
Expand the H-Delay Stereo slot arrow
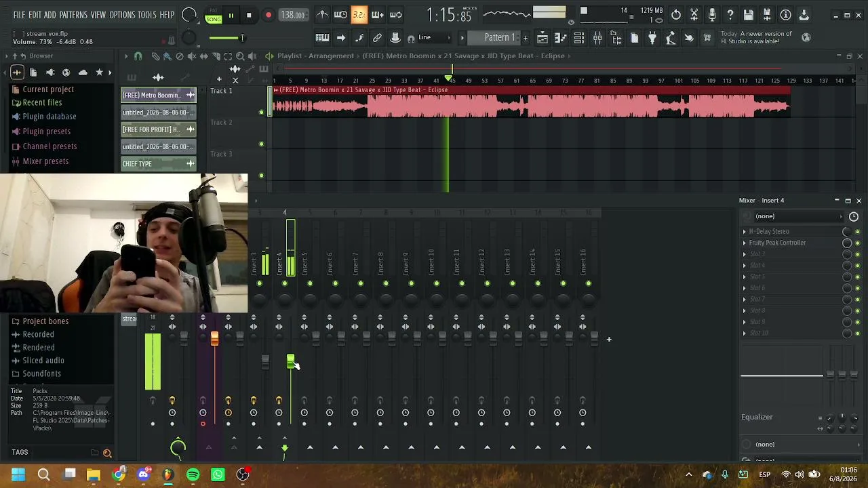pyautogui.click(x=745, y=232)
